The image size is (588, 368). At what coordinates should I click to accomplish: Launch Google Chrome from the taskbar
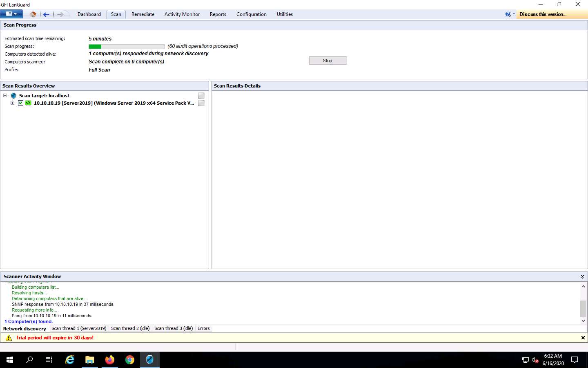pyautogui.click(x=130, y=360)
